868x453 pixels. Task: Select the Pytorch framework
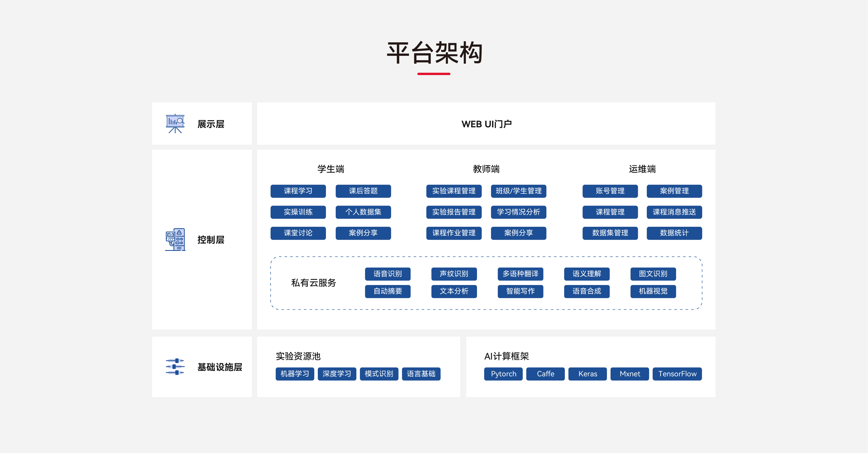(x=503, y=374)
